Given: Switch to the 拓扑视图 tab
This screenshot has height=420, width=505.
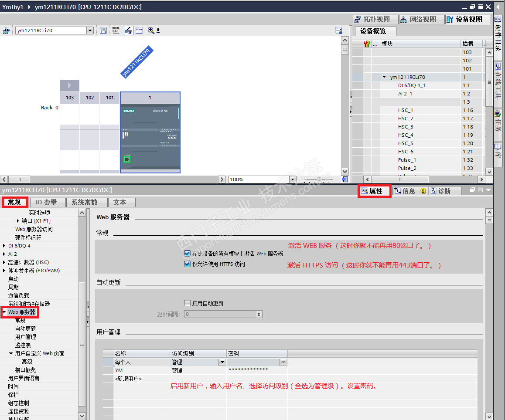Looking at the screenshot, I should click(375, 19).
